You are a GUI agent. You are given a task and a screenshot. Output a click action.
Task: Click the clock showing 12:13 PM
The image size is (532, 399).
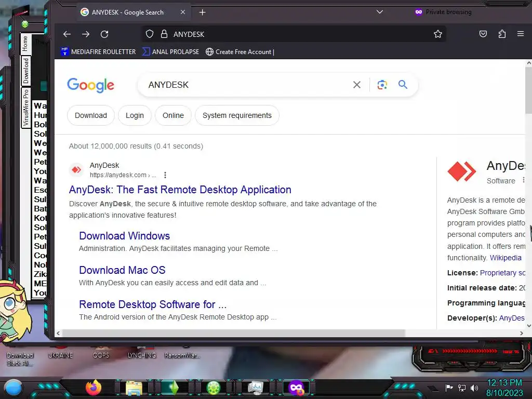tap(504, 383)
